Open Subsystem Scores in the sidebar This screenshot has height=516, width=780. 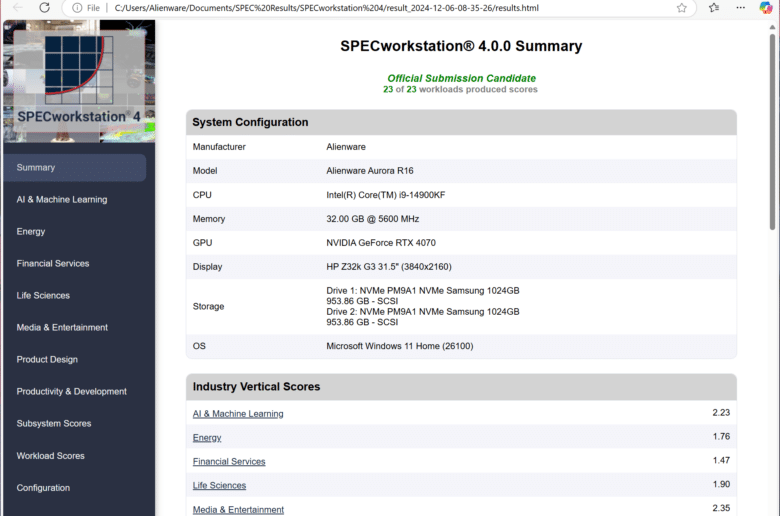[x=54, y=423]
